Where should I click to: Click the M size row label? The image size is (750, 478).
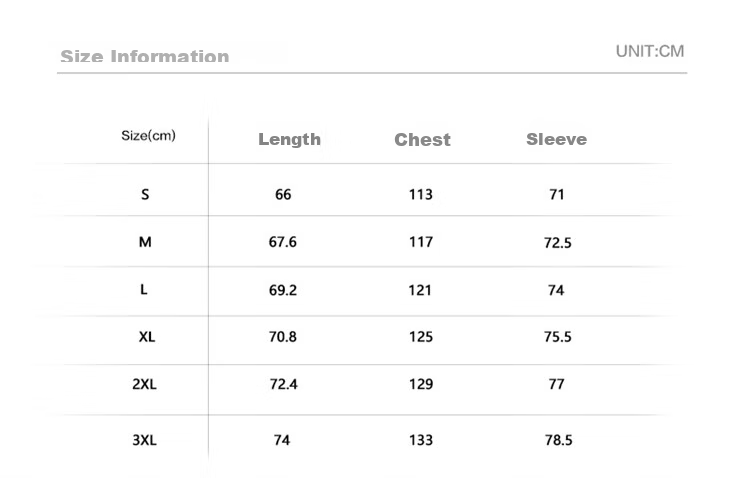(145, 242)
